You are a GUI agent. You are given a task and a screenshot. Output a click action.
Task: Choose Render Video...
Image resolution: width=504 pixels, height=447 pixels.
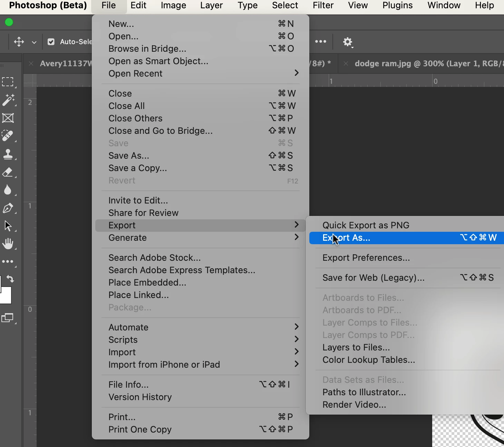click(x=407, y=405)
